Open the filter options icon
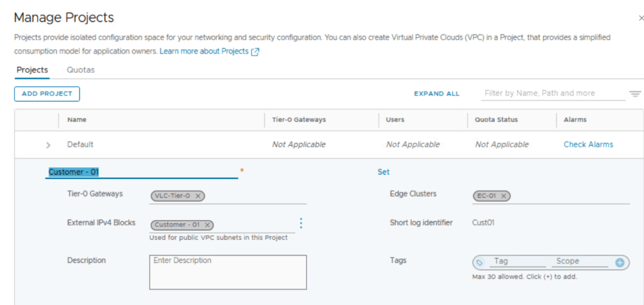The image size is (644, 305). [635, 94]
